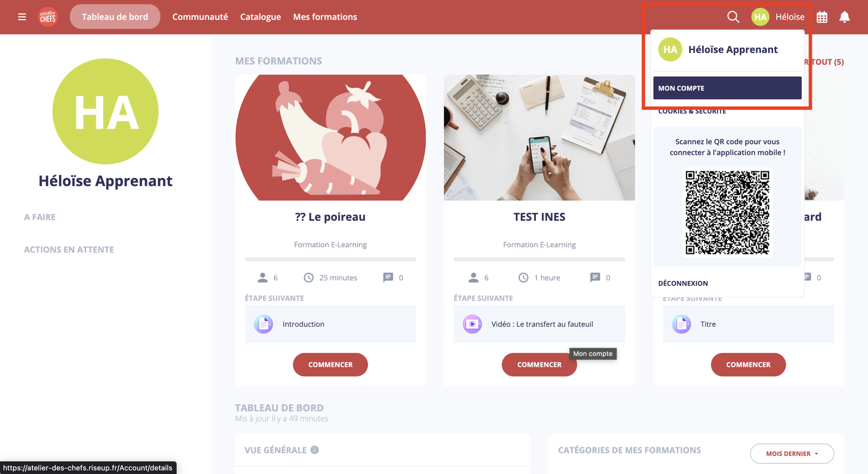
Task: Open the calendar icon in header
Action: (x=822, y=17)
